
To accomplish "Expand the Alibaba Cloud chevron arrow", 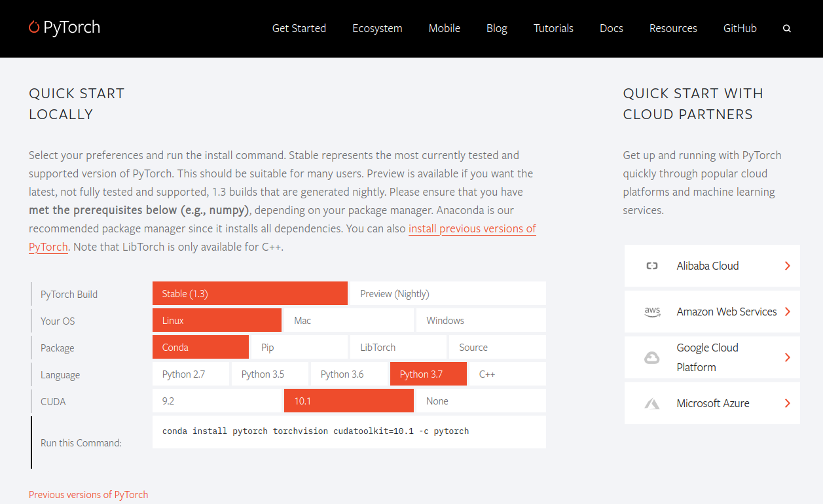I will (x=788, y=266).
